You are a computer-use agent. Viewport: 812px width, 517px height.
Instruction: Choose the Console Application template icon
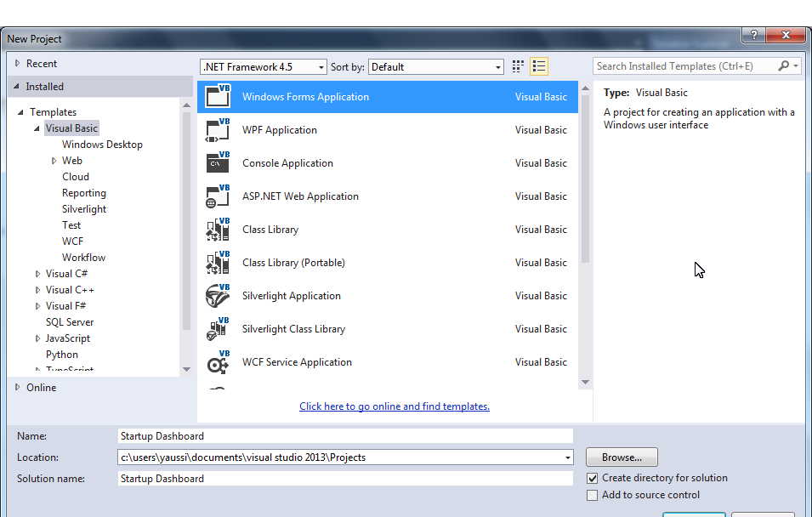pos(218,162)
